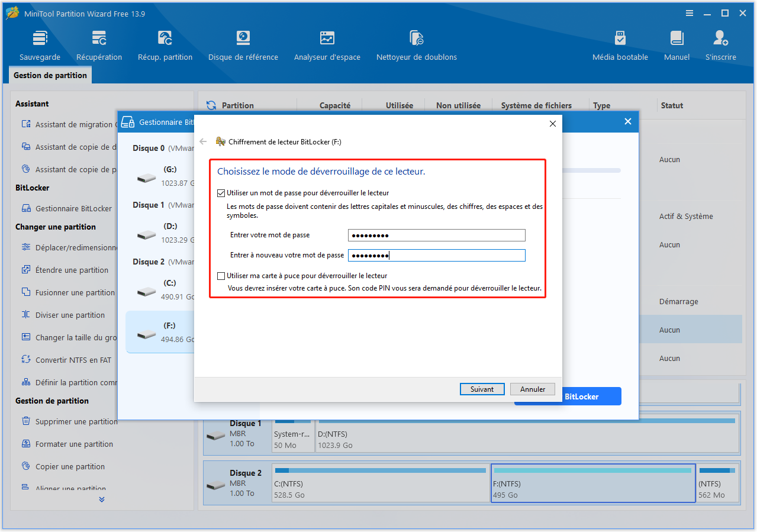Select drive (D:) in BitLocker manager
The width and height of the screenshot is (757, 532).
click(x=161, y=233)
